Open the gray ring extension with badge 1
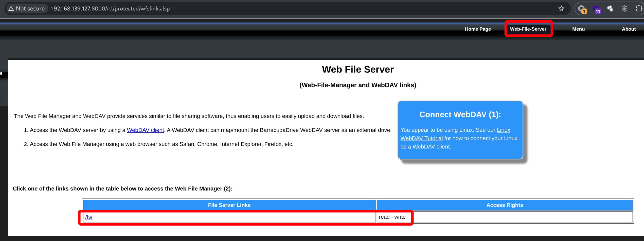The width and height of the screenshot is (644, 241). 582,9
